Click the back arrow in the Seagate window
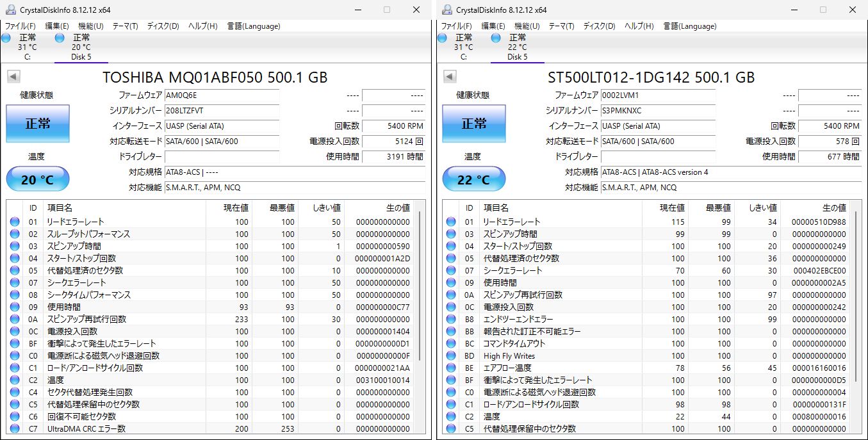 [449, 76]
